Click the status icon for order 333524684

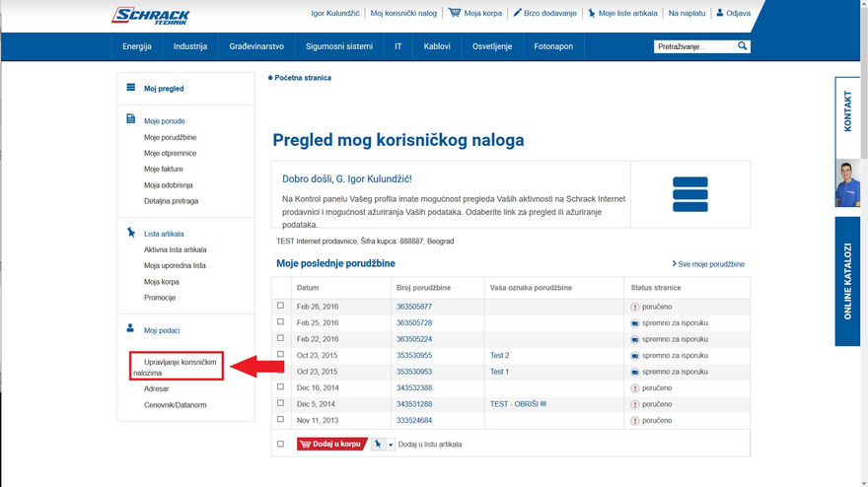(x=635, y=421)
